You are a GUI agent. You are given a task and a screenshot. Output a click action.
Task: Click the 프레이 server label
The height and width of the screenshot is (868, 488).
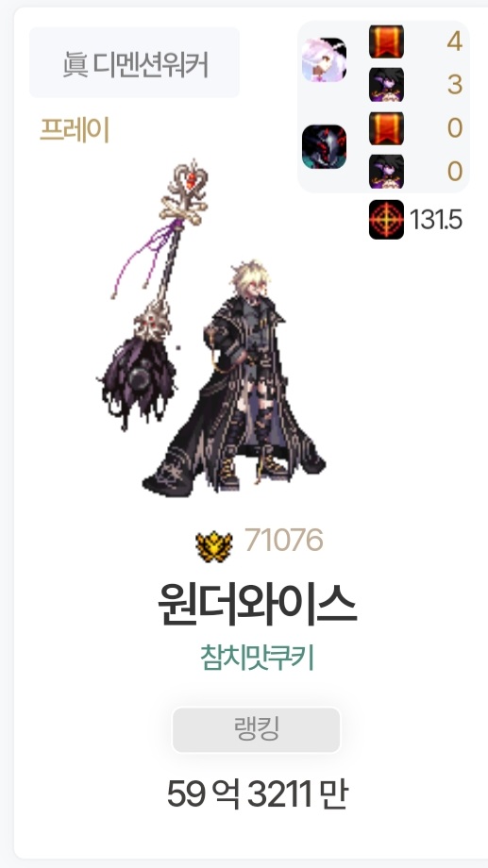pyautogui.click(x=75, y=130)
